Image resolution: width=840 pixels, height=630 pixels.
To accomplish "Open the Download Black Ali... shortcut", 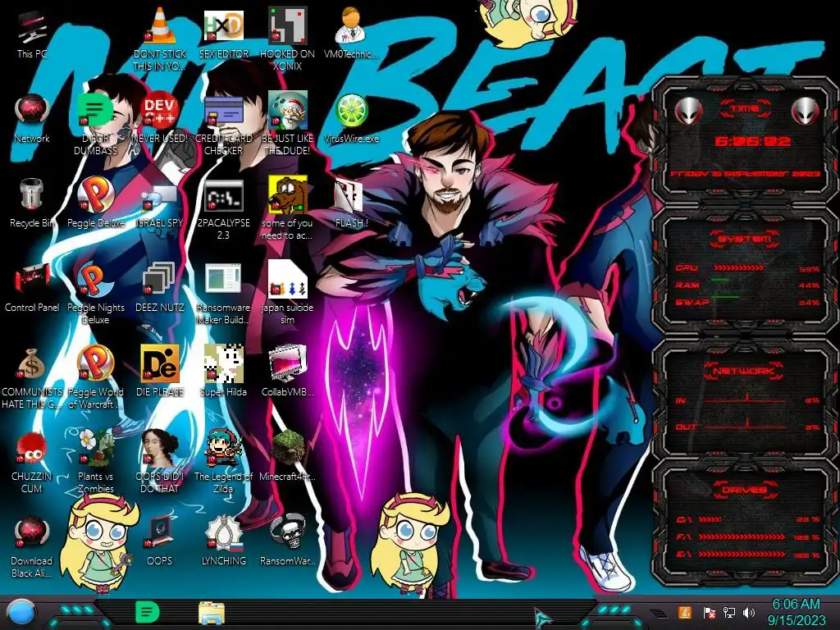I will tap(32, 546).
